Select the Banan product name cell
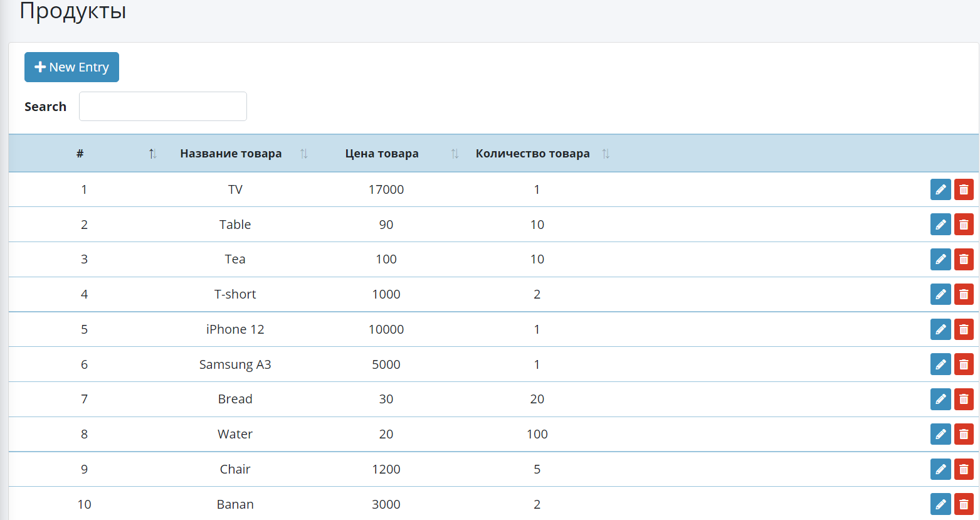 click(235, 504)
